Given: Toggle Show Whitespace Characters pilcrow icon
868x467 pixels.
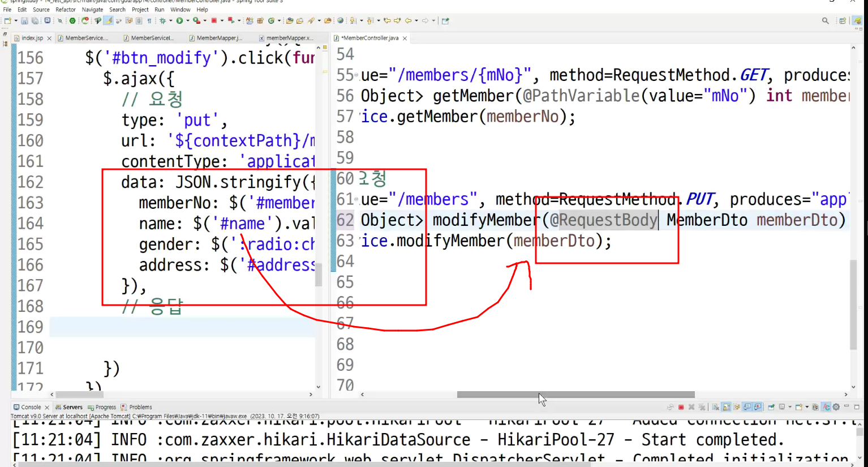Looking at the screenshot, I should [x=149, y=21].
